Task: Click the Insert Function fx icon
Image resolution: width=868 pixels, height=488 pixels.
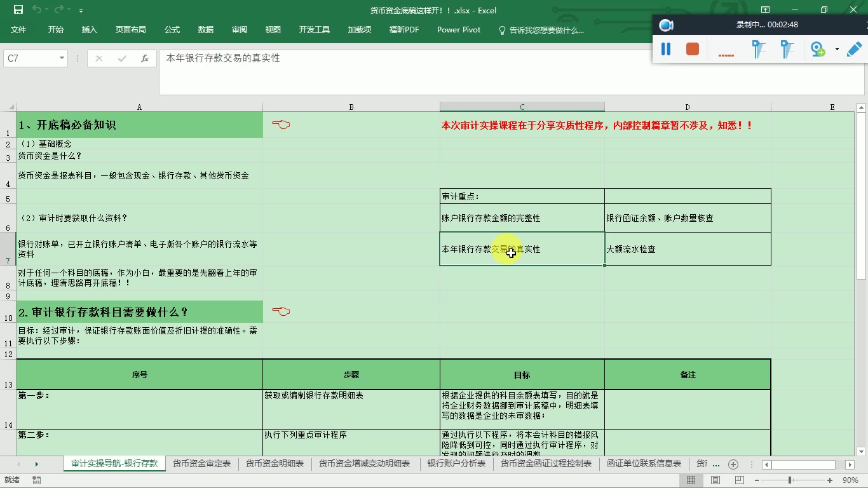Action: [x=145, y=58]
